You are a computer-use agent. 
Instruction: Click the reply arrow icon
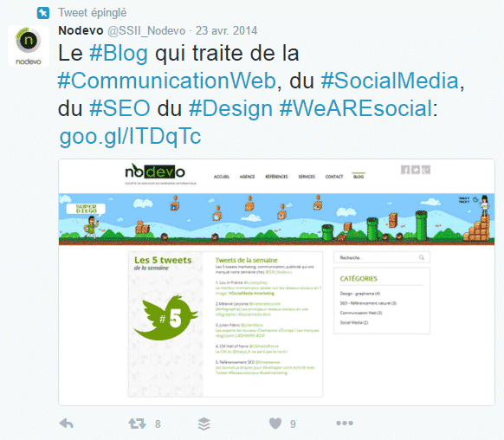click(x=67, y=424)
